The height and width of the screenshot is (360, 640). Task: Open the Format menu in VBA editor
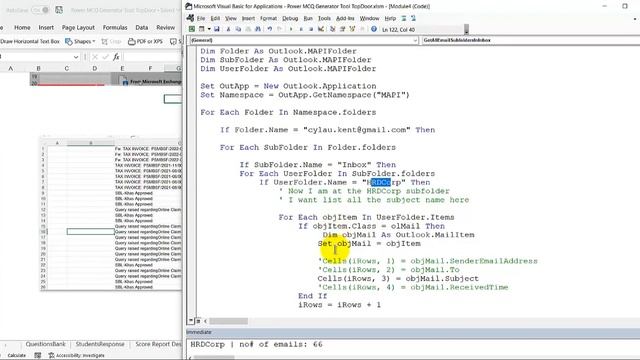point(268,18)
